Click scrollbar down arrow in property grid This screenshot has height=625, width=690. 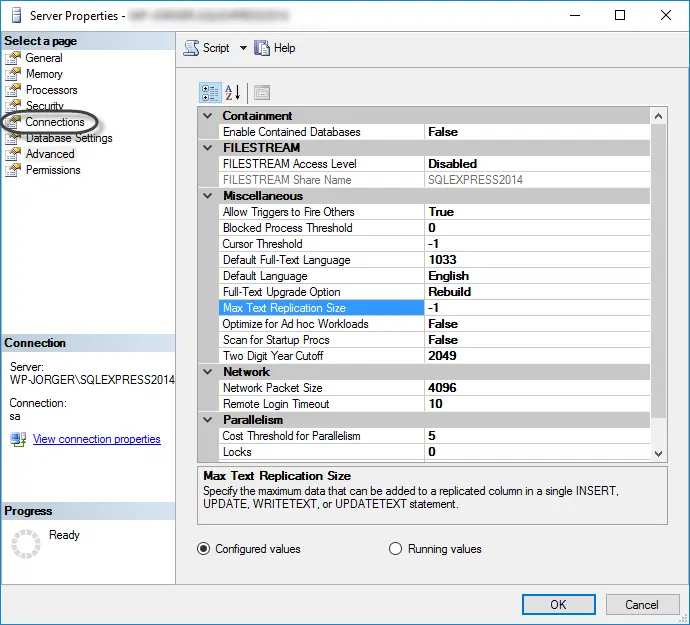tap(658, 453)
